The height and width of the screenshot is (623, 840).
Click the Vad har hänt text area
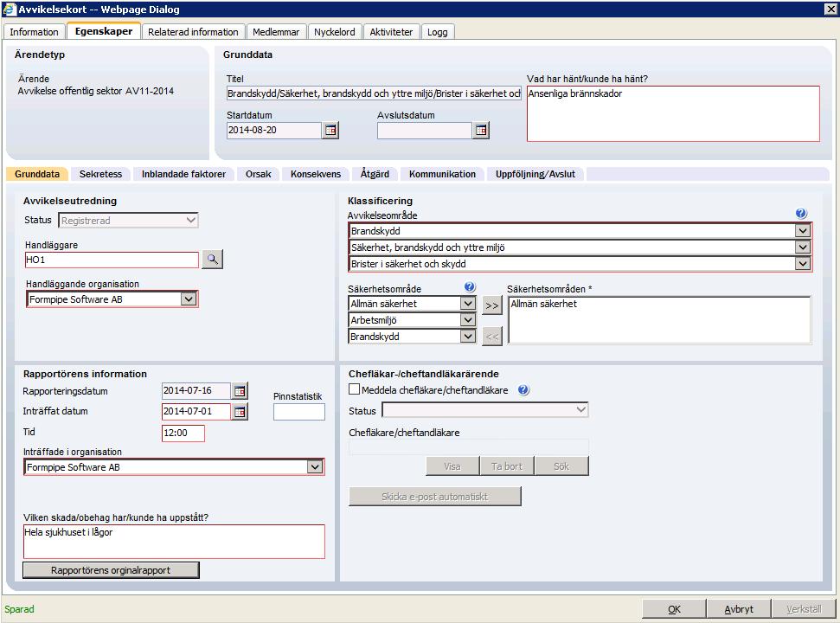click(673, 113)
